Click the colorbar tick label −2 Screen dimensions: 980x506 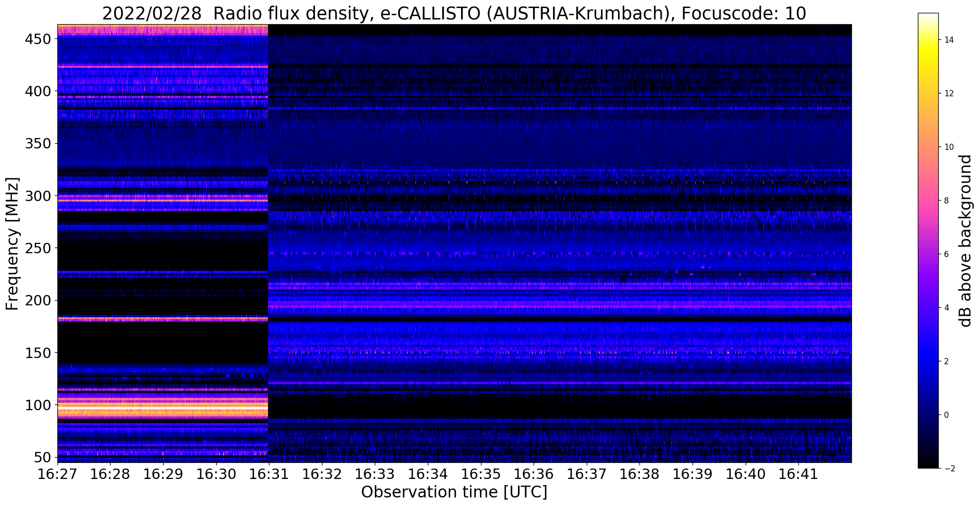[x=950, y=469]
